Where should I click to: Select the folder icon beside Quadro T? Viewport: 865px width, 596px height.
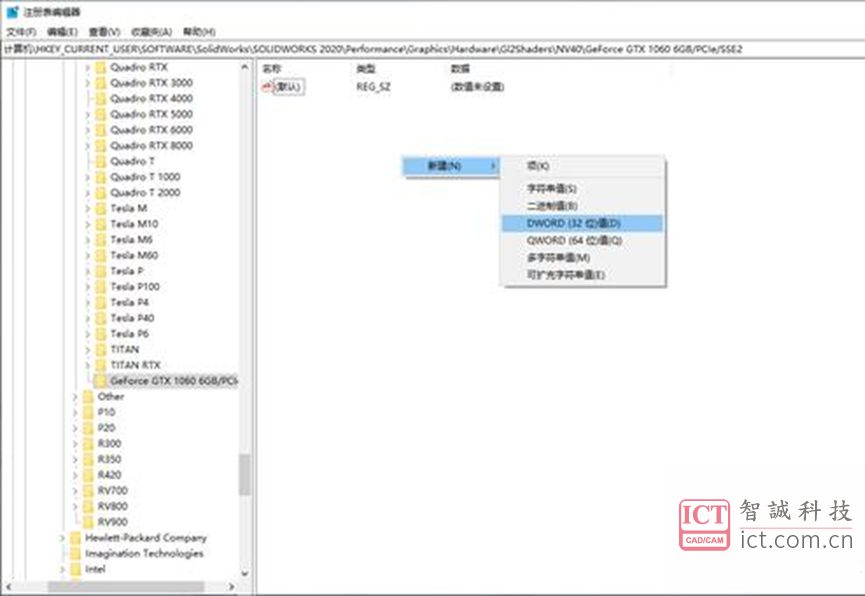[100, 161]
